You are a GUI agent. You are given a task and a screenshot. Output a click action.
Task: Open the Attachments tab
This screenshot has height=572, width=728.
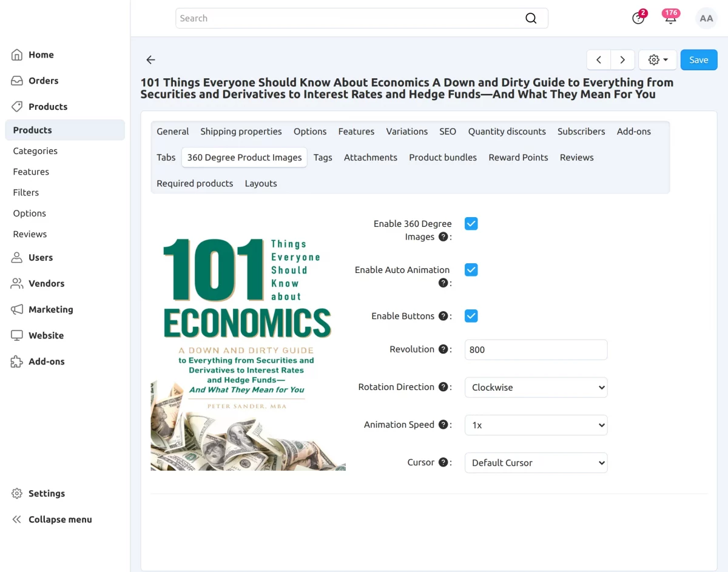point(371,158)
